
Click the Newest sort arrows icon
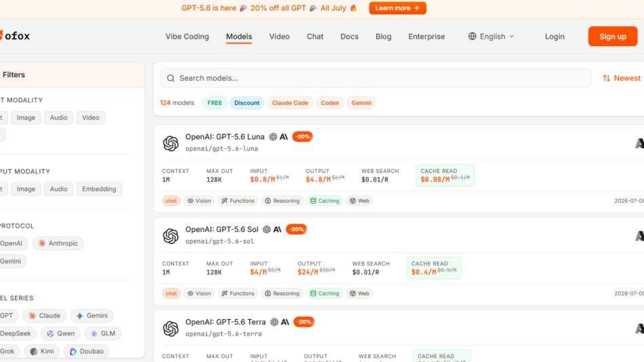606,78
